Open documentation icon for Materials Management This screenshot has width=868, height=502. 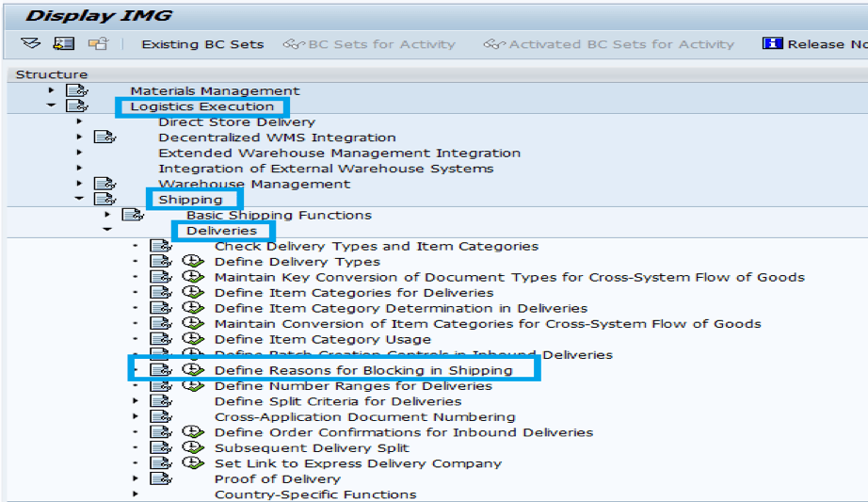[x=77, y=90]
